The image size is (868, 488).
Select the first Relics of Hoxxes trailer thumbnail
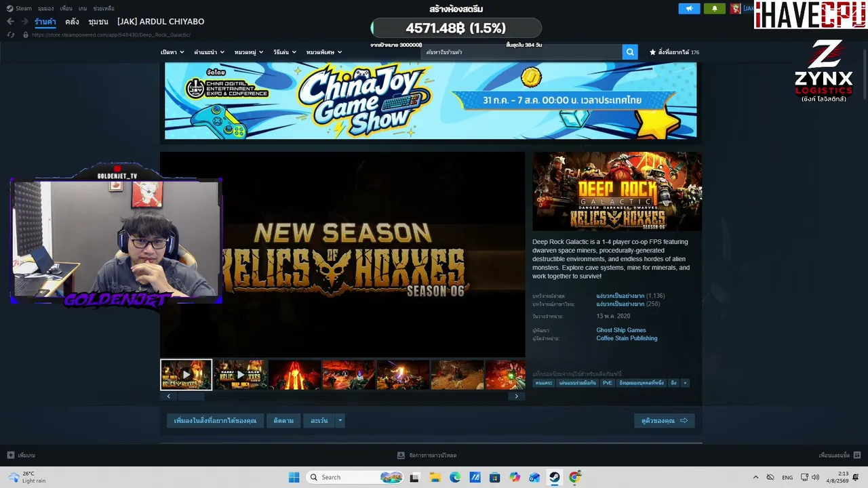click(x=186, y=375)
